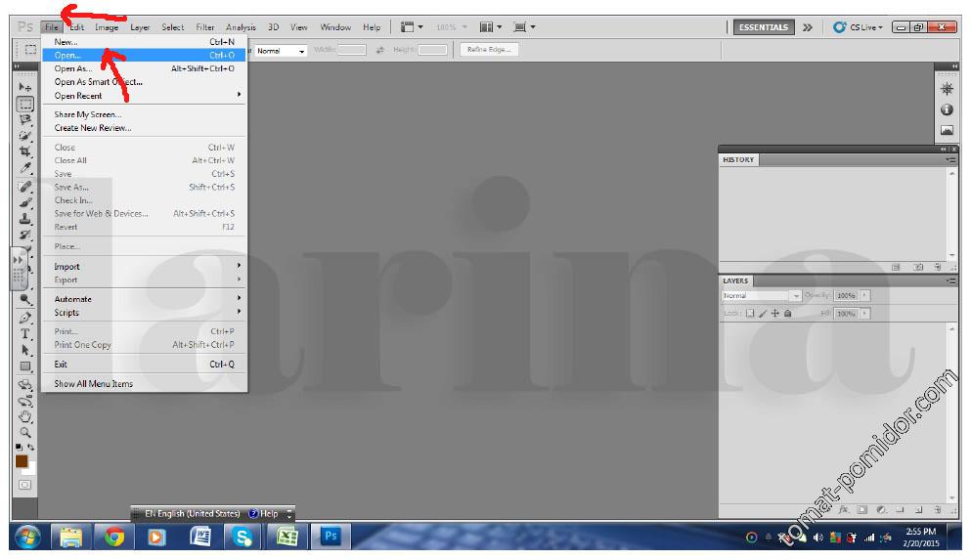Select the Horizontal Type tool
The height and width of the screenshot is (560, 971).
pyautogui.click(x=25, y=333)
